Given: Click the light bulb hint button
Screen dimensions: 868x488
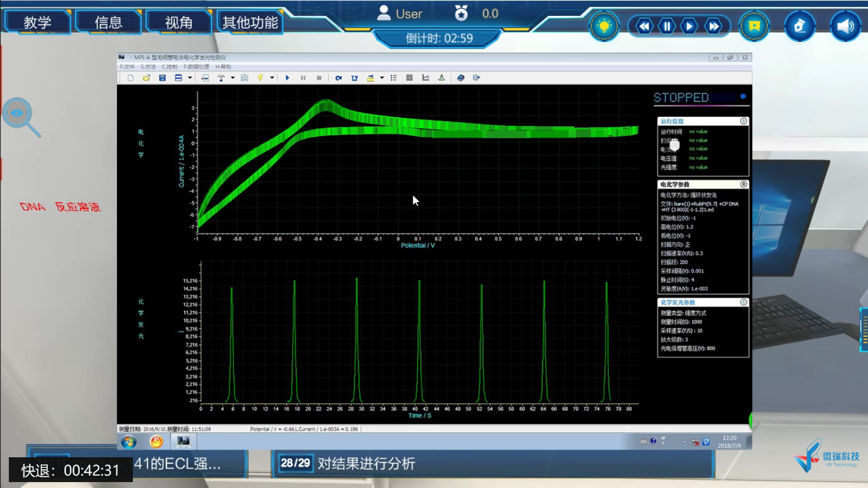Looking at the screenshot, I should (604, 26).
